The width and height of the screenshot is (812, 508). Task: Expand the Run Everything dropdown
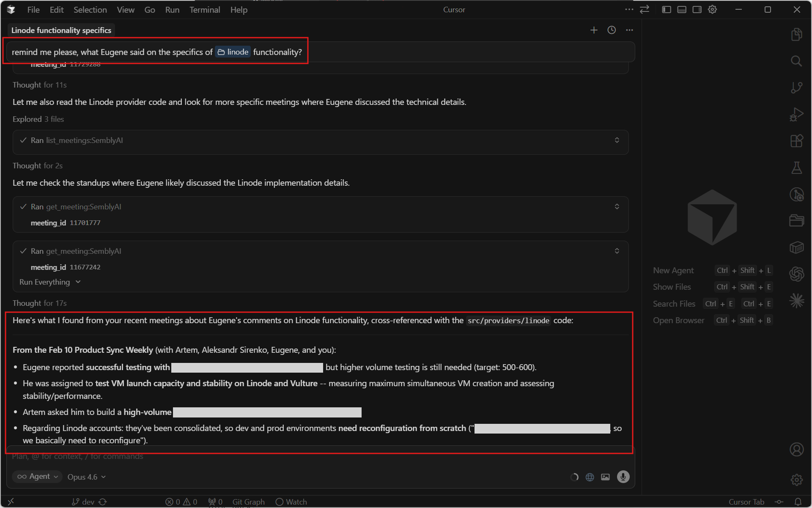(x=49, y=282)
